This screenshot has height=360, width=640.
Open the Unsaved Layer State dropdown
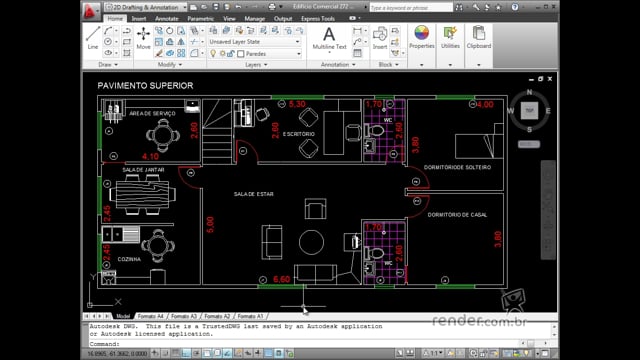point(255,42)
